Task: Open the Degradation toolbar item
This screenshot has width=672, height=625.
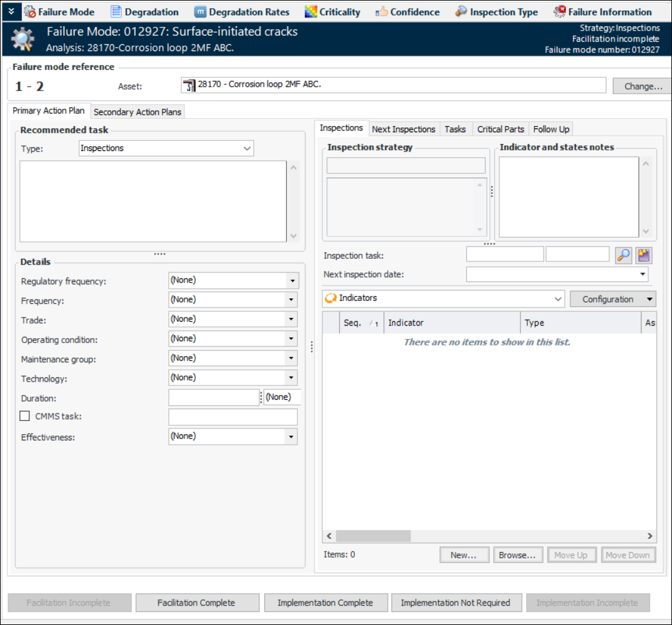Action: click(117, 12)
